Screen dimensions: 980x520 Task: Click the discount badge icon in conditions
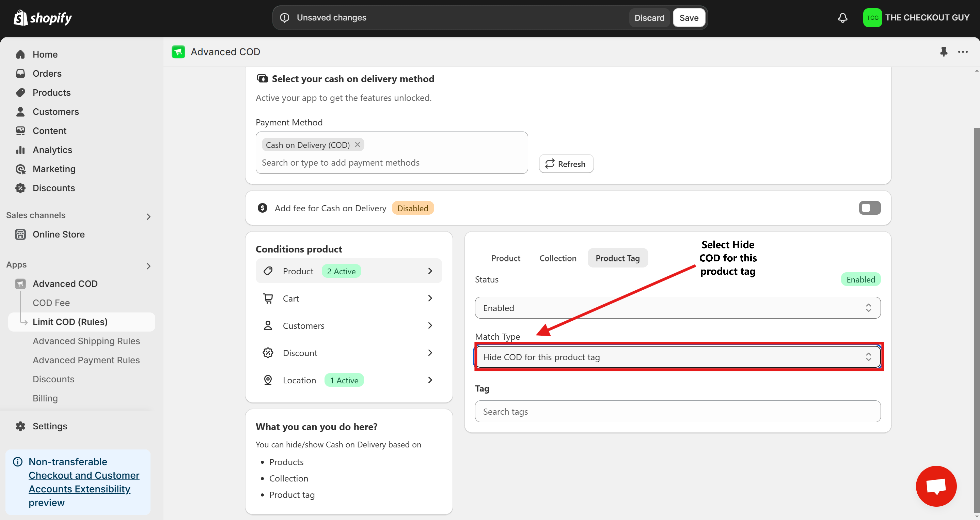point(268,352)
